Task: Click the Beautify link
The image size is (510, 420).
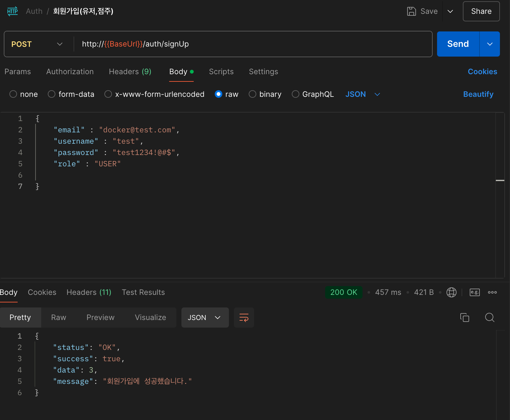Action: 478,94
